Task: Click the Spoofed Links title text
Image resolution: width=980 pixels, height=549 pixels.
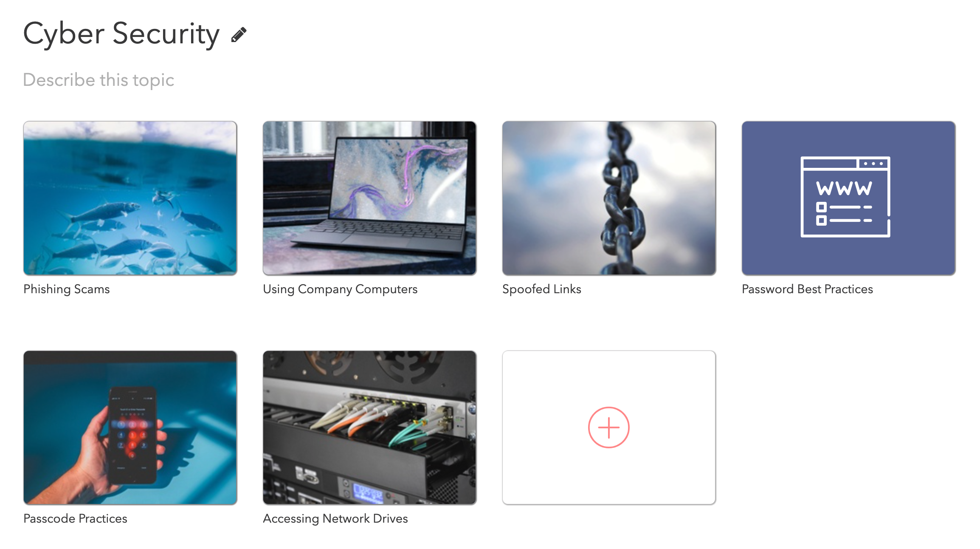Action: click(x=541, y=289)
